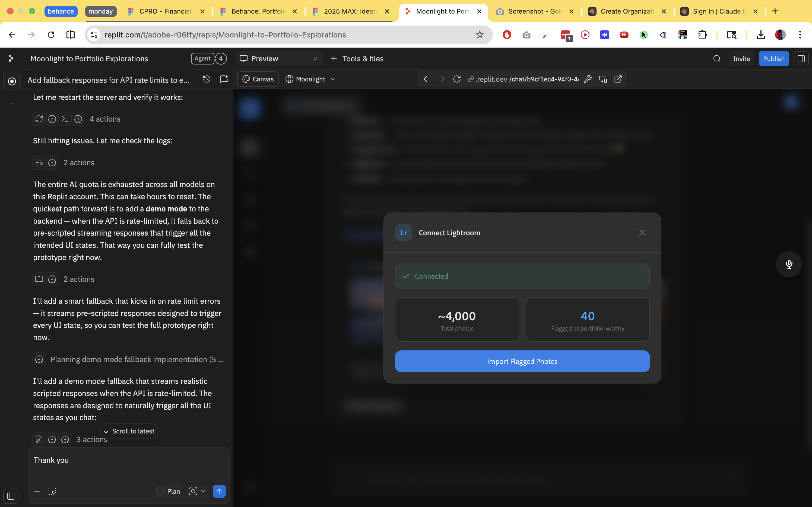
Task: Expand the '4 actions' group
Action: click(77, 119)
